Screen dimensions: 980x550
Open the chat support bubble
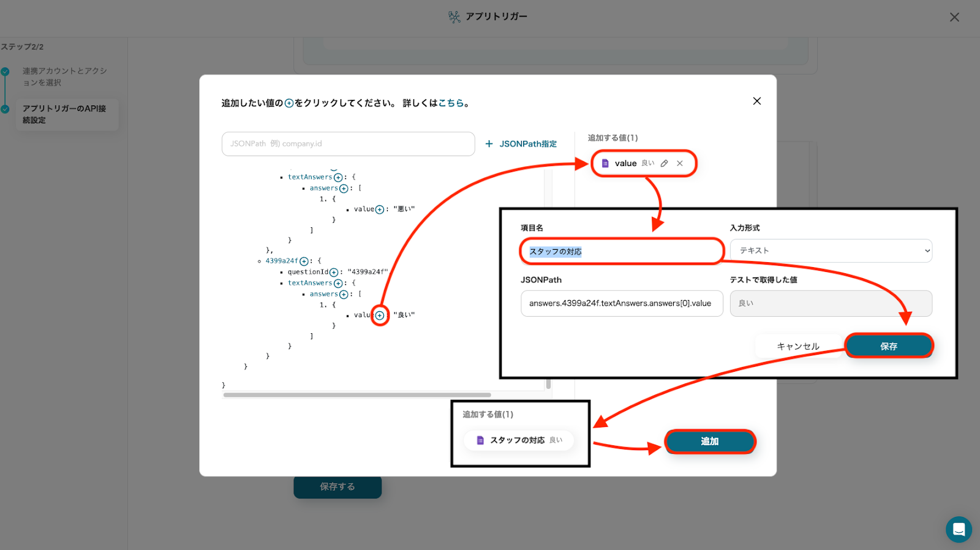point(959,530)
